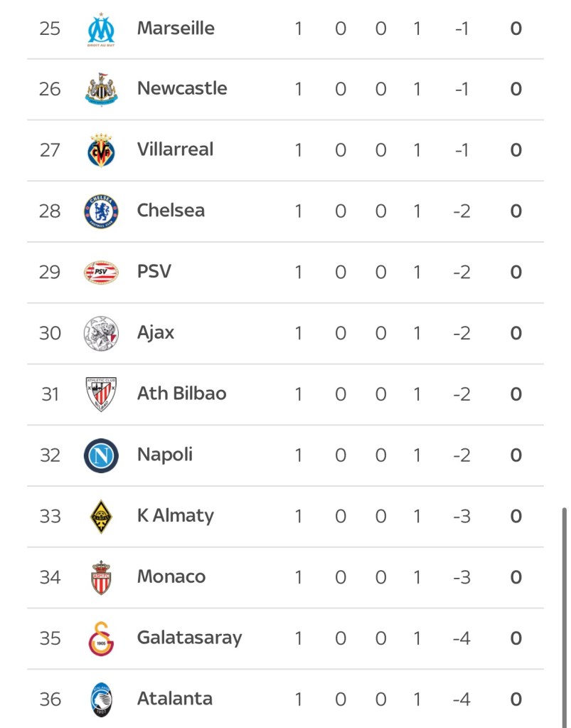Open the Villarreal crest icon
The image size is (571, 728).
pos(101,150)
